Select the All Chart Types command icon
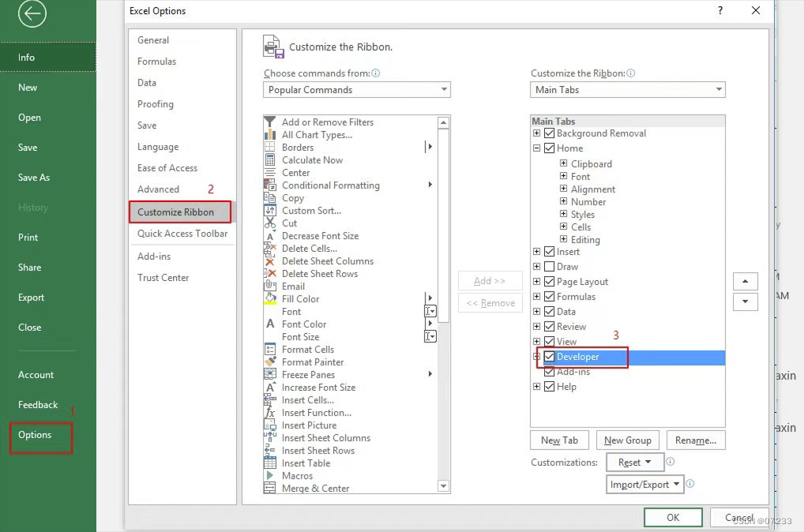 (x=269, y=135)
